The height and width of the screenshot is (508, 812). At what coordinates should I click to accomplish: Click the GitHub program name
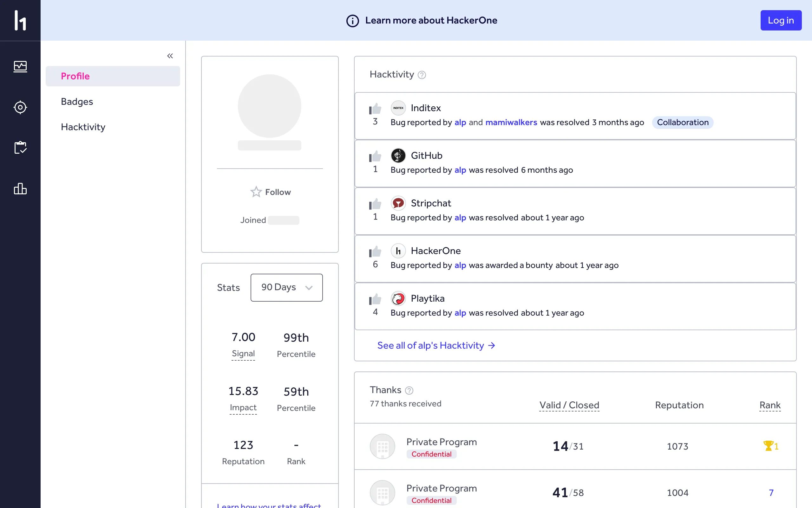(x=427, y=156)
